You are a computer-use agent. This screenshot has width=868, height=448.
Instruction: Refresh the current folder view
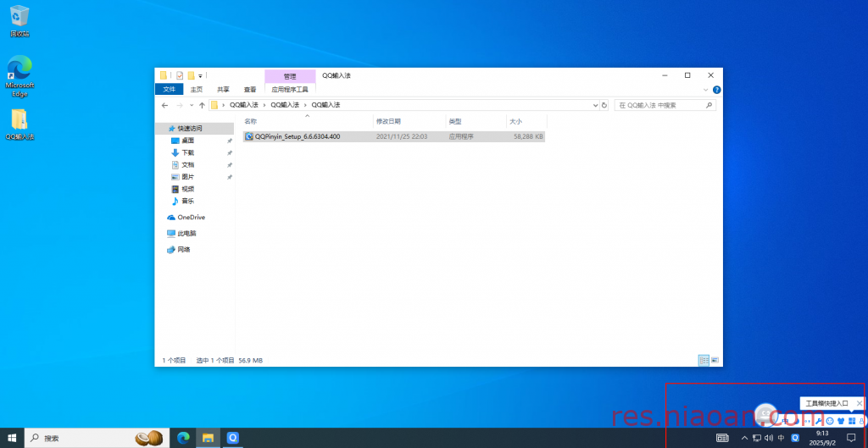click(604, 105)
